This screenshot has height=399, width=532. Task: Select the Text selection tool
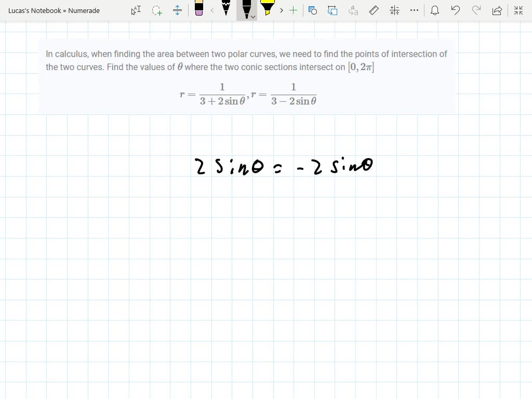coord(136,10)
